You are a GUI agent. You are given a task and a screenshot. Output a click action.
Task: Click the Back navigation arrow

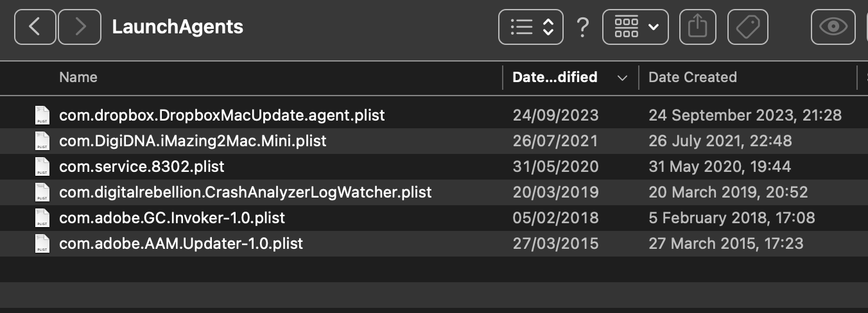pyautogui.click(x=35, y=26)
